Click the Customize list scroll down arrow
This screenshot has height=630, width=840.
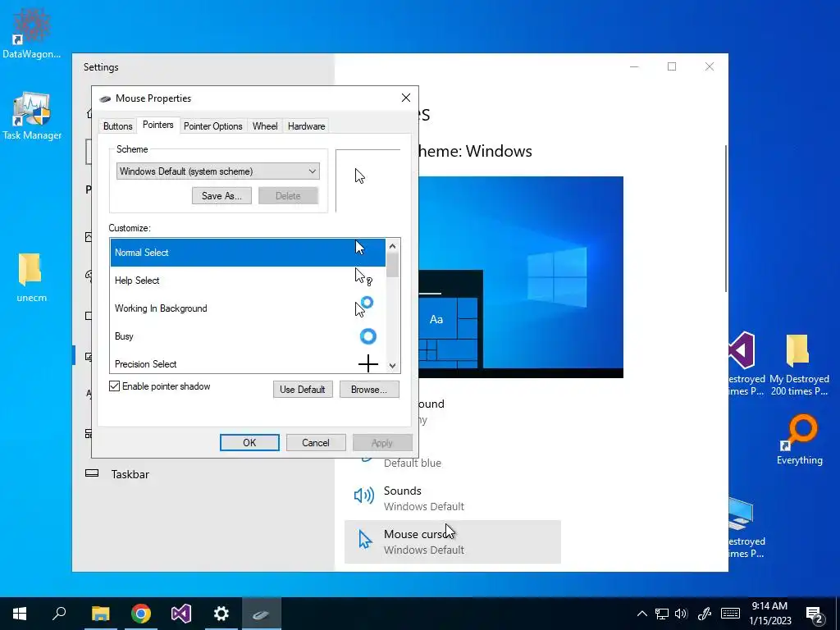click(393, 366)
